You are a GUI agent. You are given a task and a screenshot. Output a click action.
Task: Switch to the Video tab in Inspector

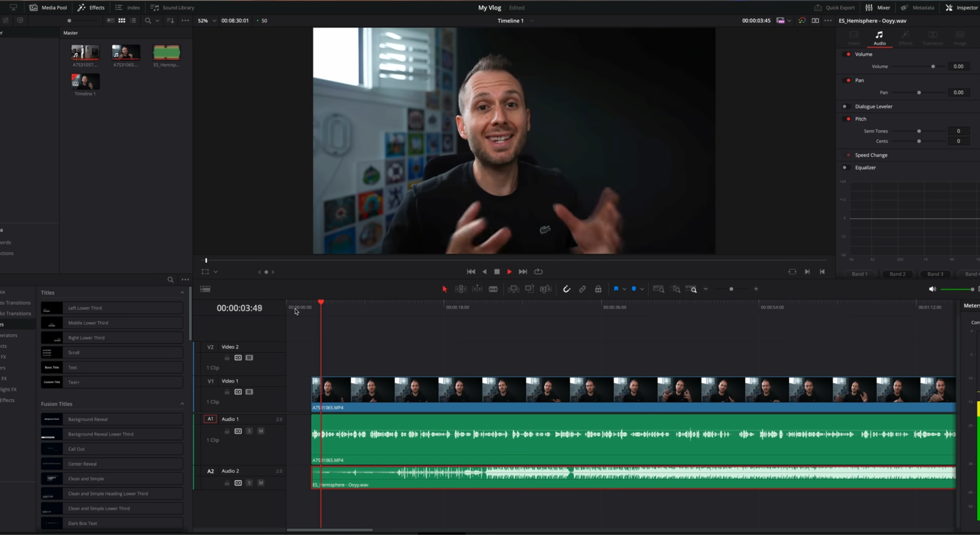pyautogui.click(x=854, y=38)
